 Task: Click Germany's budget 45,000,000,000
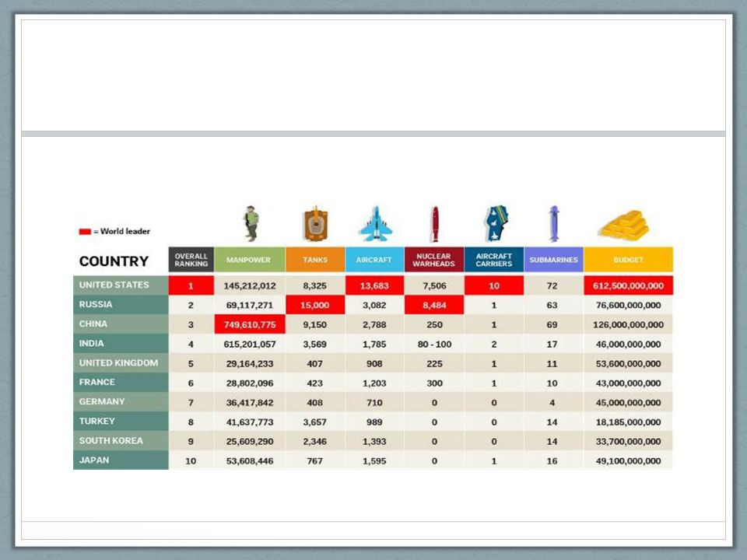pos(629,403)
